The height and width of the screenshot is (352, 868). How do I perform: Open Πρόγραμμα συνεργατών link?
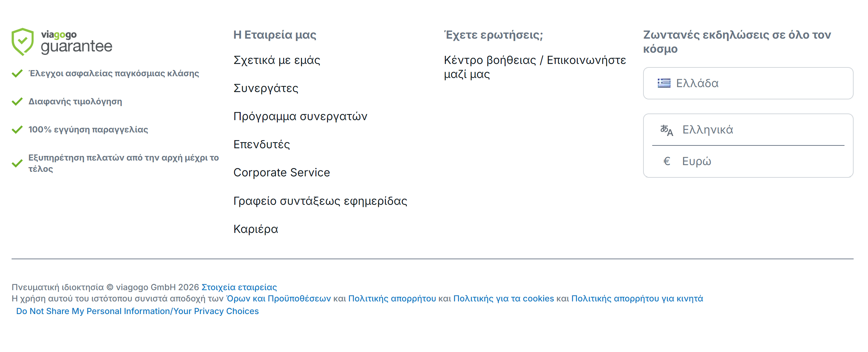coord(300,117)
